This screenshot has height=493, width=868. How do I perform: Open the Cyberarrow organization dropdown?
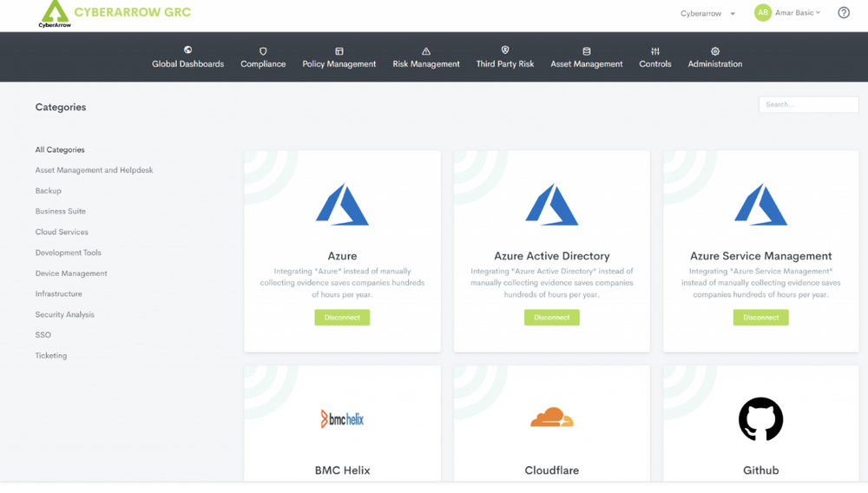click(707, 13)
